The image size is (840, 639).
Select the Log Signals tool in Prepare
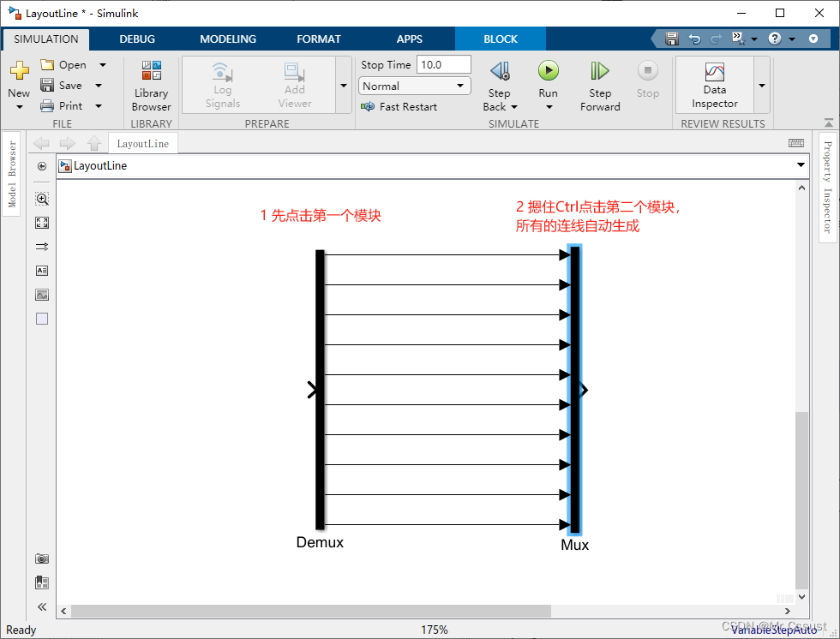[x=222, y=85]
